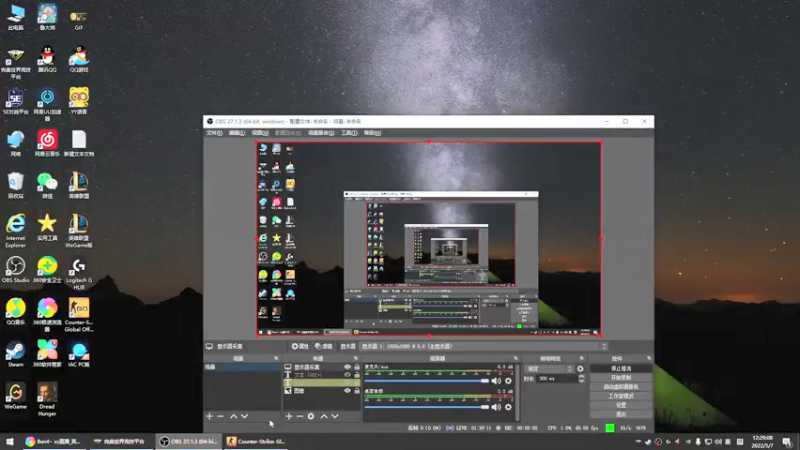Open Counter-Strike Global Offensive desktop icon
The height and width of the screenshot is (450, 800).
(x=79, y=315)
